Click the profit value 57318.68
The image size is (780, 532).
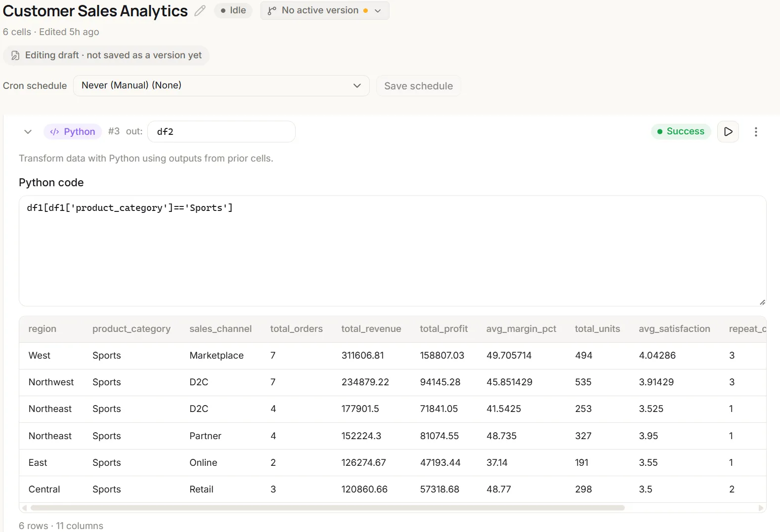[440, 490]
